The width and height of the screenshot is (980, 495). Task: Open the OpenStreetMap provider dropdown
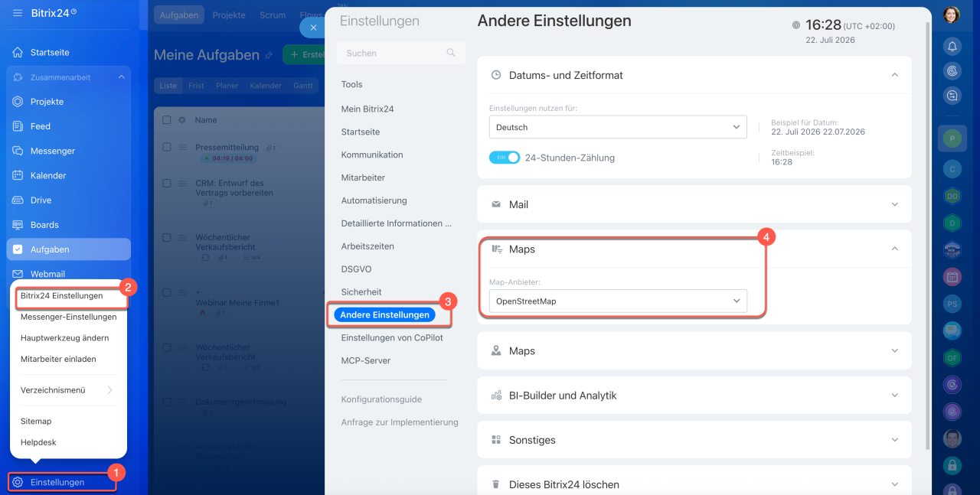pyautogui.click(x=618, y=301)
